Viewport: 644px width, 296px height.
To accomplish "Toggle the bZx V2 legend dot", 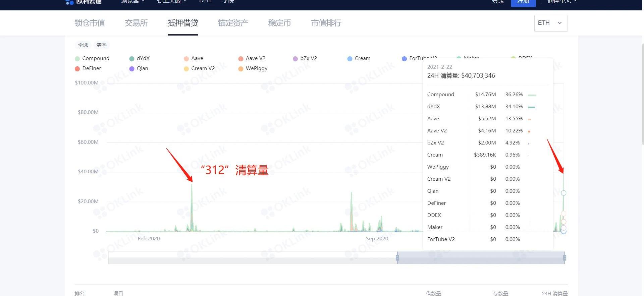I will click(295, 59).
